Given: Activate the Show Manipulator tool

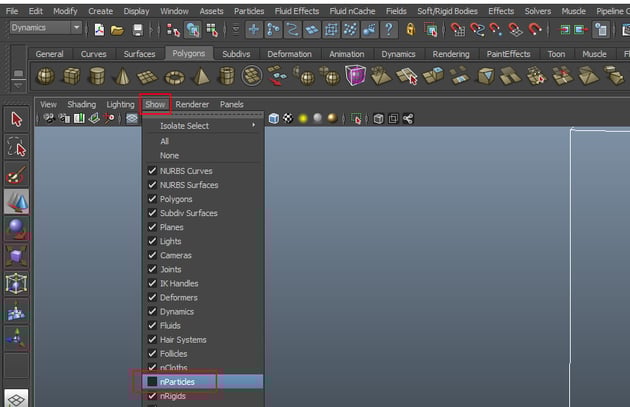Looking at the screenshot, I should [16, 338].
